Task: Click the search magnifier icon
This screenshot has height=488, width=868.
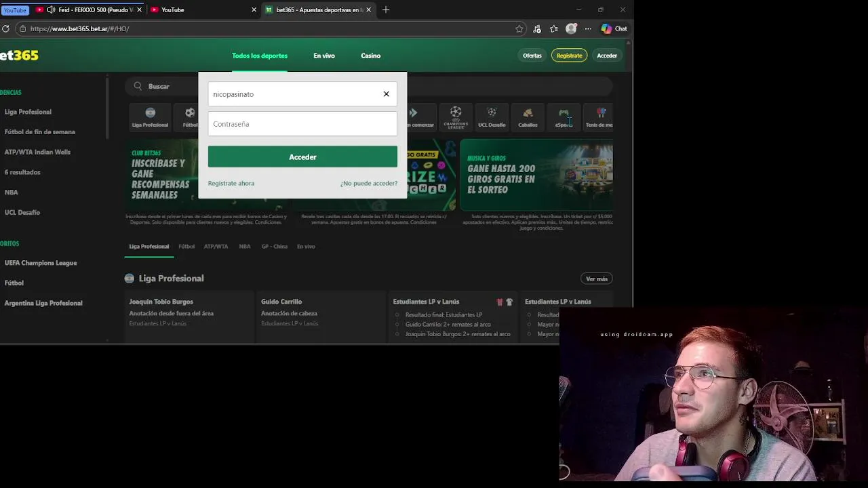Action: click(x=138, y=86)
